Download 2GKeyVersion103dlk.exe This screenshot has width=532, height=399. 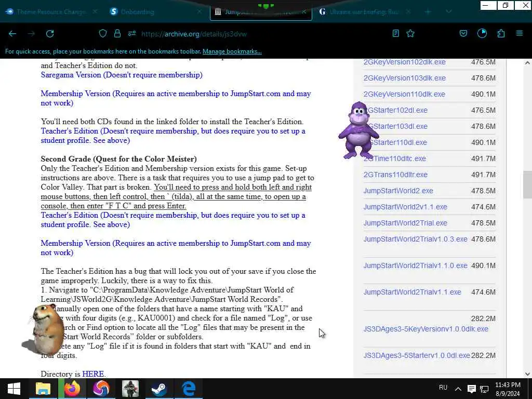click(404, 78)
